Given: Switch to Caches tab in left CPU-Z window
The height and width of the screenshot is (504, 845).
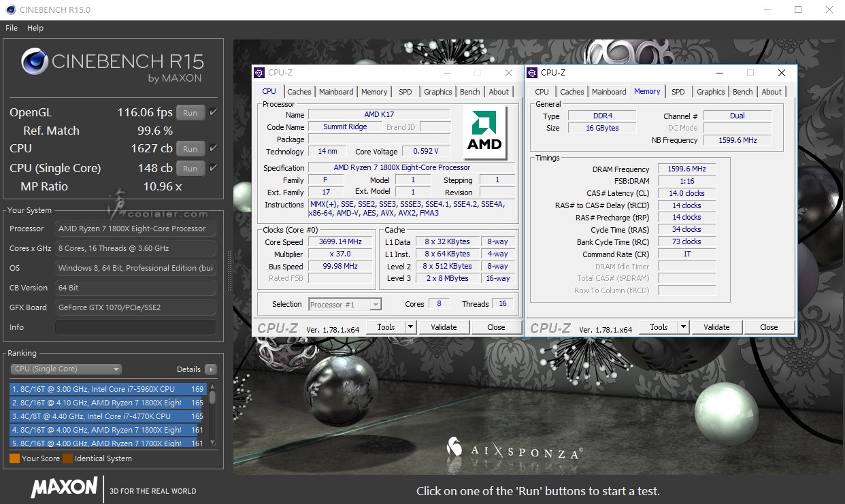Looking at the screenshot, I should tap(299, 92).
